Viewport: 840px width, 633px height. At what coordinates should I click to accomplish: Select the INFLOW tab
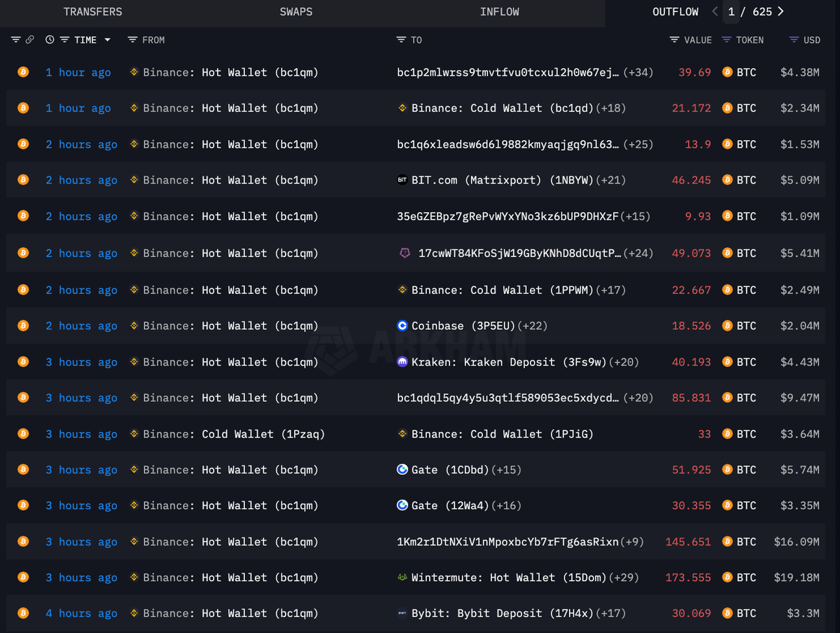coord(500,12)
